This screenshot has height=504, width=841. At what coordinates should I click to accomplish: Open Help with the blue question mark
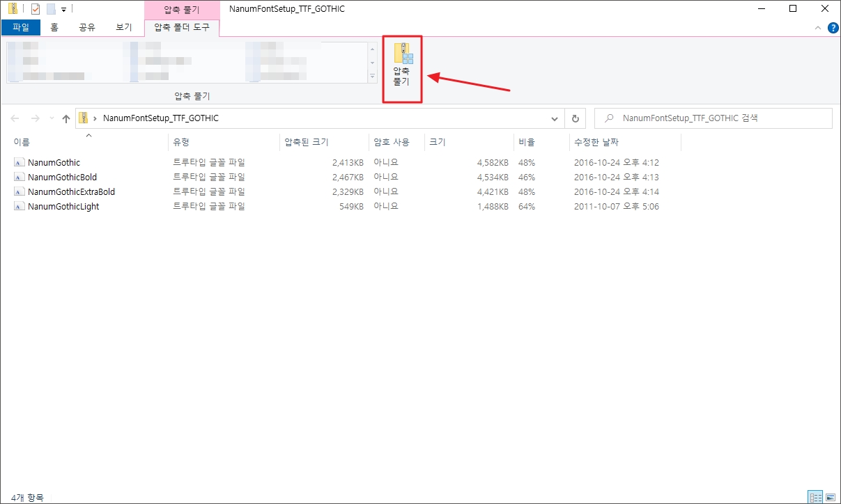coord(833,28)
